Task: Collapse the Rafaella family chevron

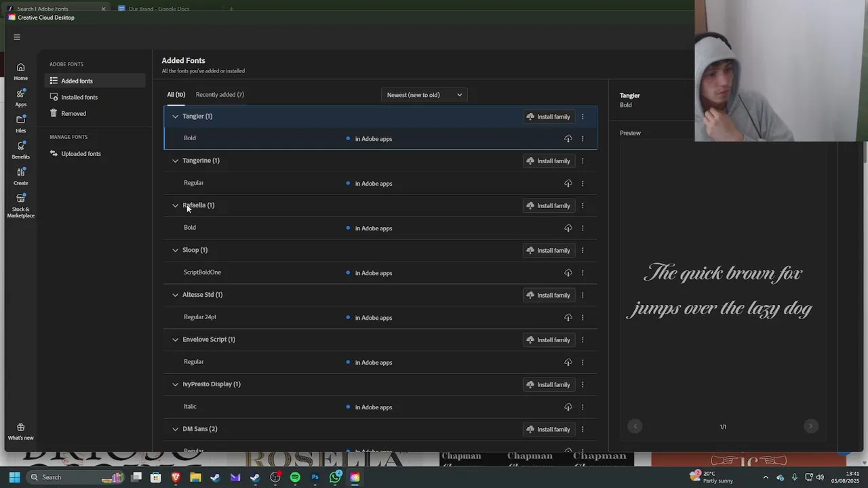Action: (x=175, y=205)
